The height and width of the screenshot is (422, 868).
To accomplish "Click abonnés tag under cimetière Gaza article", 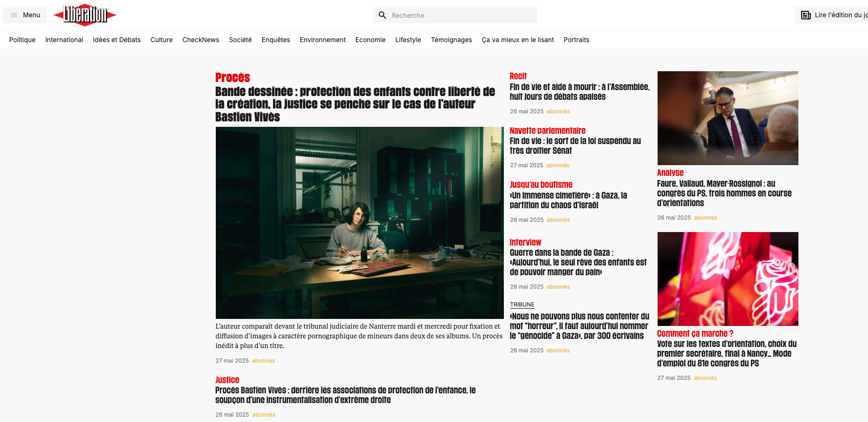I will pyautogui.click(x=558, y=220).
